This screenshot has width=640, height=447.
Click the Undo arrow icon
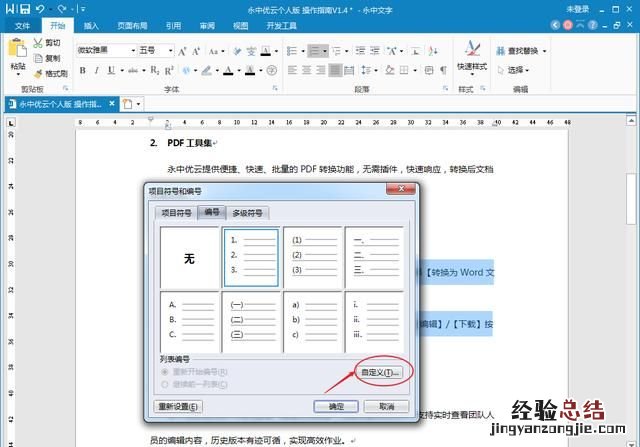point(40,9)
